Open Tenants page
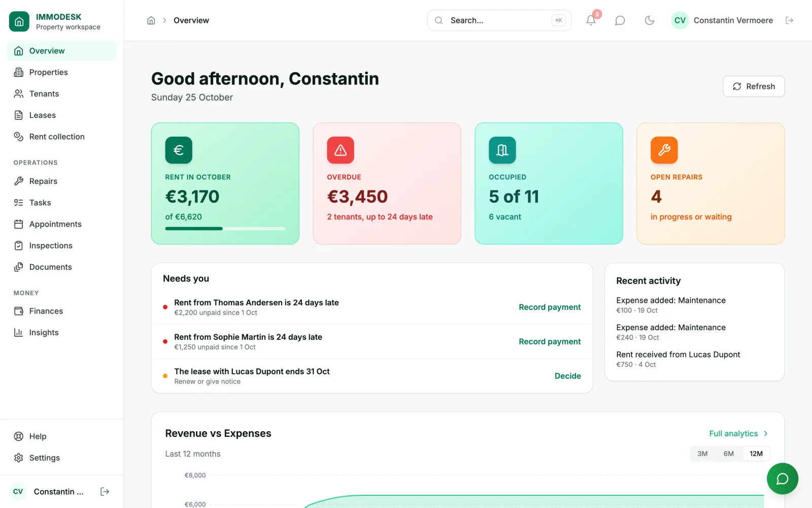The image size is (812, 508). point(62,93)
